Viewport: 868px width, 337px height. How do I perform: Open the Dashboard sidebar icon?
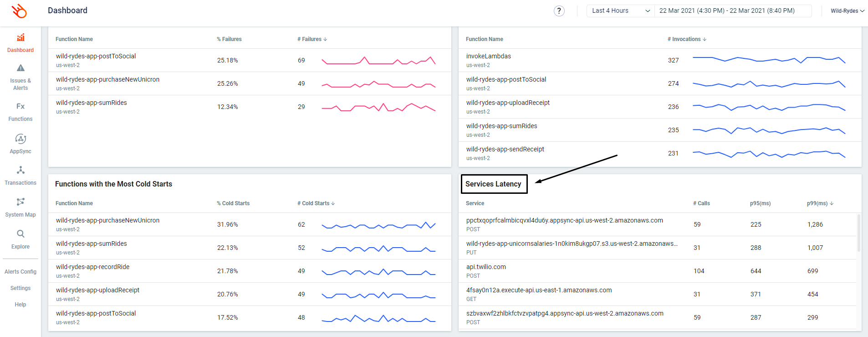[x=20, y=37]
